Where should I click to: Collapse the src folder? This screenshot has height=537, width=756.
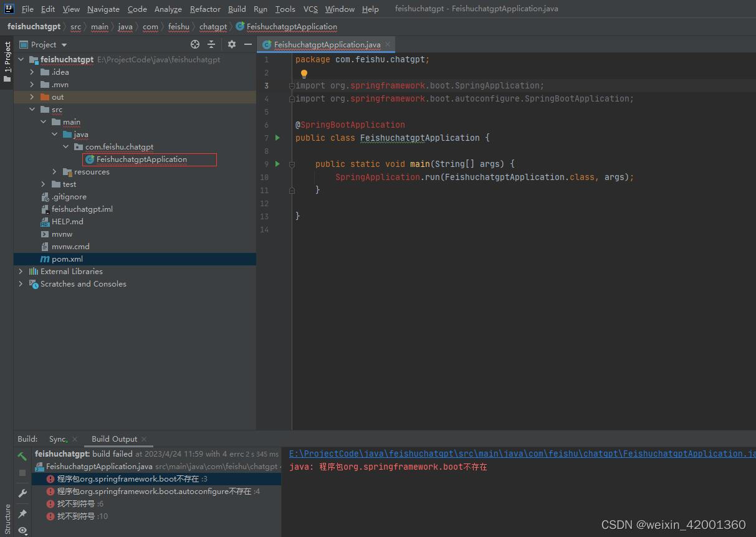coord(32,109)
